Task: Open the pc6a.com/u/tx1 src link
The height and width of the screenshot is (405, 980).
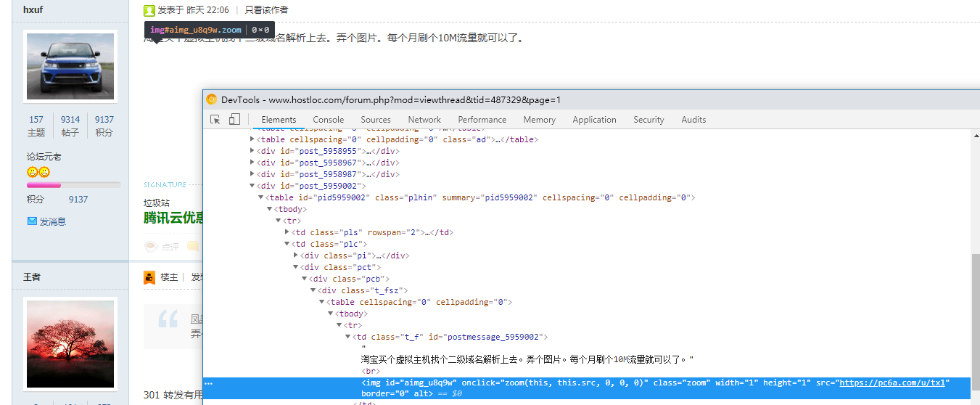Action: [x=892, y=382]
